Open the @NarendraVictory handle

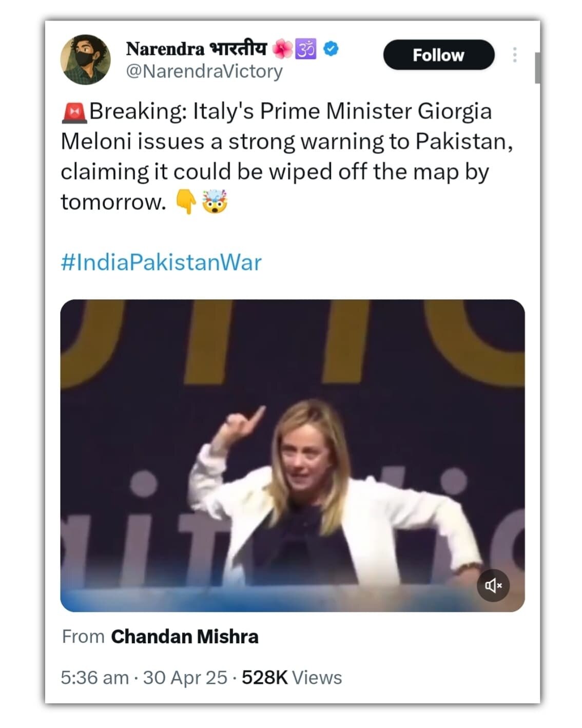coord(204,71)
